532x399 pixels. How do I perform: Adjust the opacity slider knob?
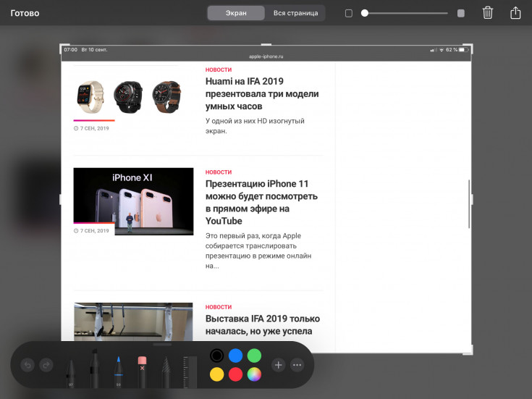point(365,13)
